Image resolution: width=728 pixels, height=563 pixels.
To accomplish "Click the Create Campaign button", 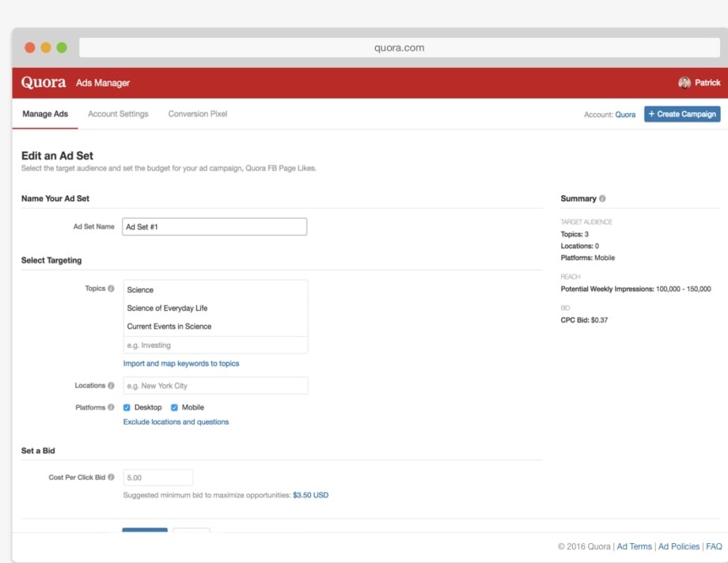I will coord(682,114).
